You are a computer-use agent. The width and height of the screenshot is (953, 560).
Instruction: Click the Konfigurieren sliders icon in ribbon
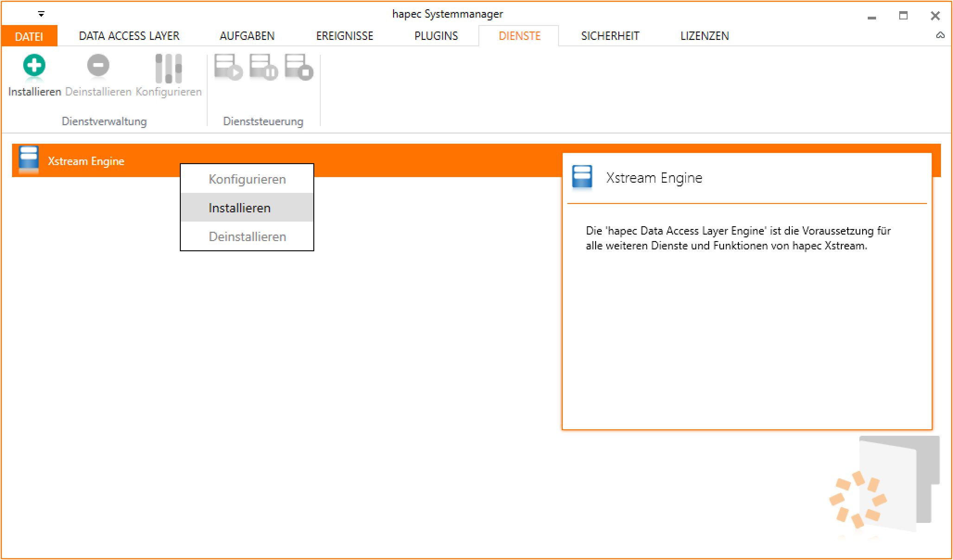coord(168,69)
